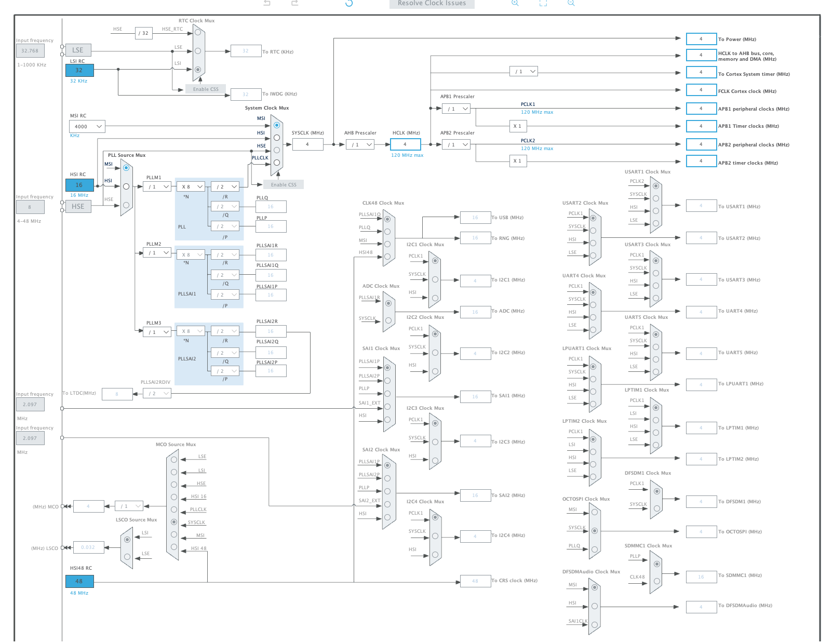Screen dimensions: 833x644
Task: Select LSE in the LSCO Source Mux
Action: [127, 557]
